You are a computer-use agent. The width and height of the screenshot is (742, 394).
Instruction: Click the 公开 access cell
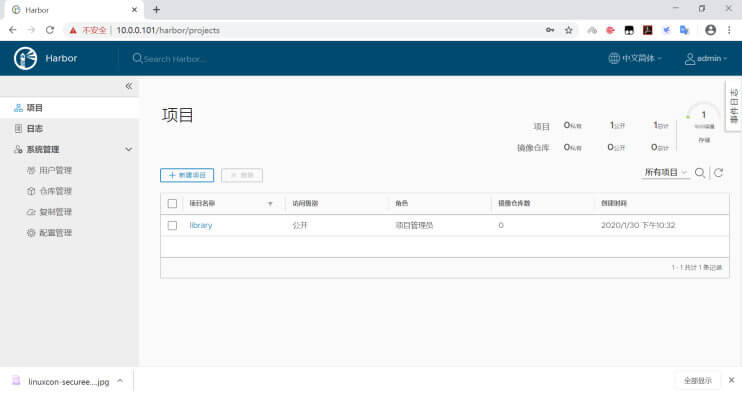click(x=300, y=226)
